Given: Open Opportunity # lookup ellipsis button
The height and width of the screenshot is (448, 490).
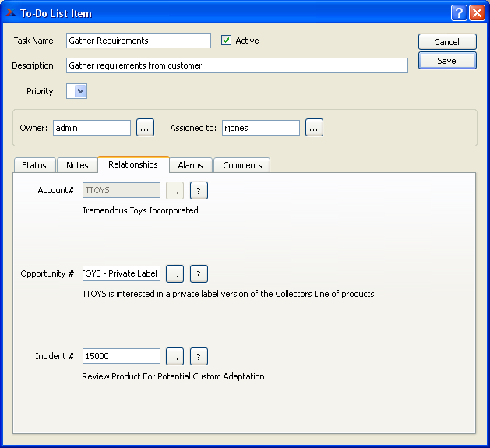Looking at the screenshot, I should [x=174, y=274].
